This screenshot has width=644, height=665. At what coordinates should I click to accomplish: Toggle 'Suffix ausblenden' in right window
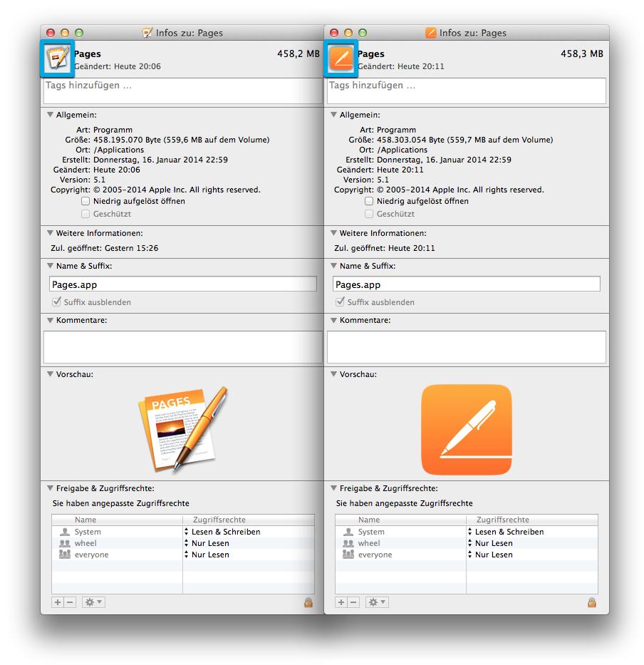pos(340,302)
